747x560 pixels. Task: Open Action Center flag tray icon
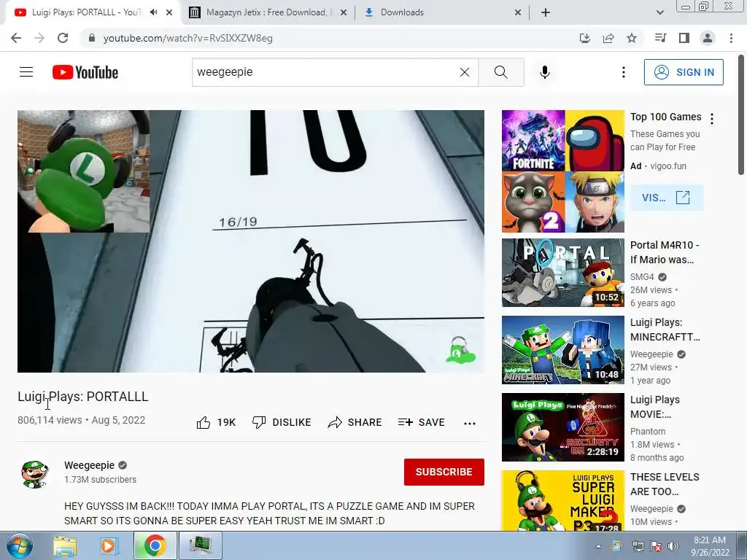point(656,546)
